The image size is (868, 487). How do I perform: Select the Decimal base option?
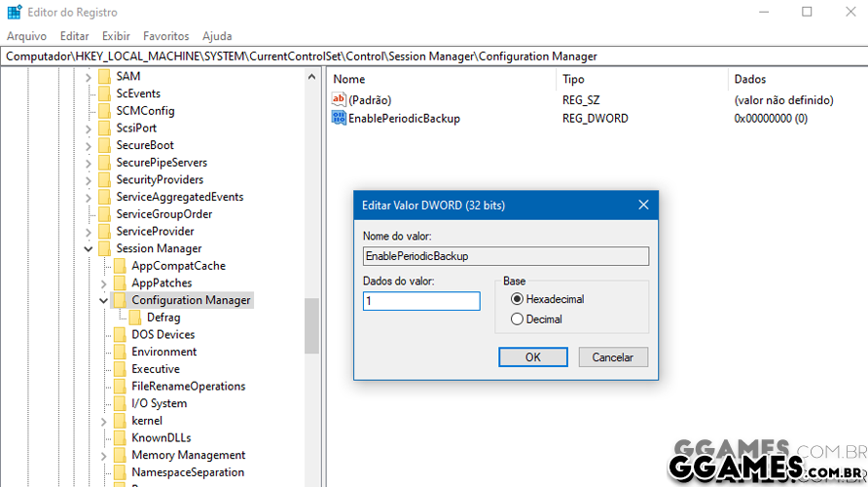tap(517, 318)
